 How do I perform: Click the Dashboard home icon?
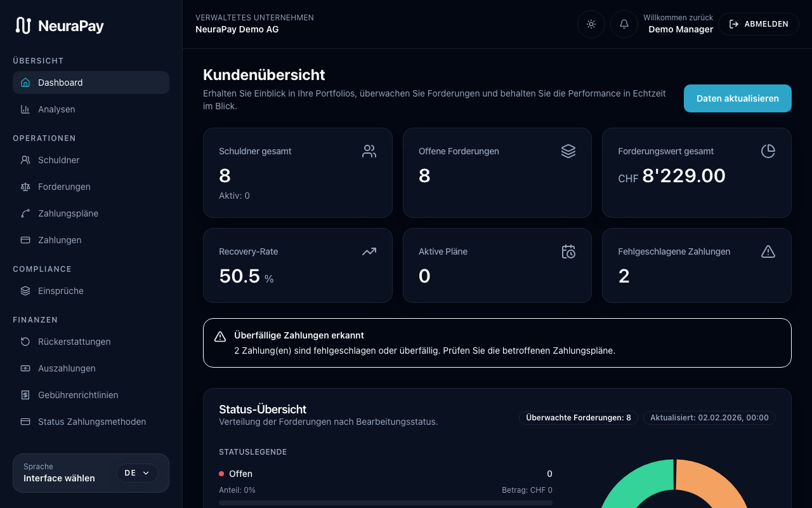pos(25,83)
